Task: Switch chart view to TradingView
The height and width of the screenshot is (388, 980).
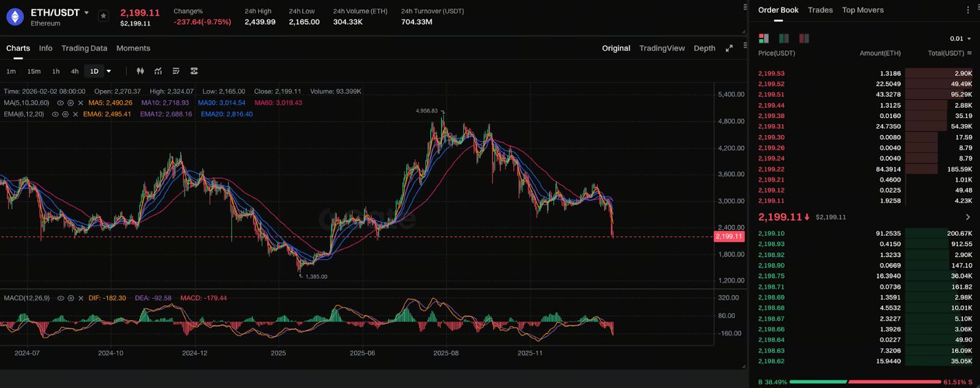Action: [x=661, y=48]
